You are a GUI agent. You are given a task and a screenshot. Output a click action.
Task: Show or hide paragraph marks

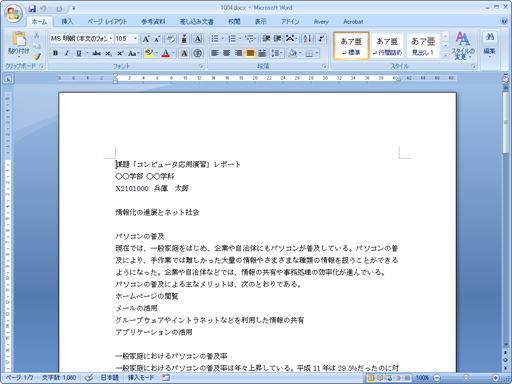(x=321, y=39)
